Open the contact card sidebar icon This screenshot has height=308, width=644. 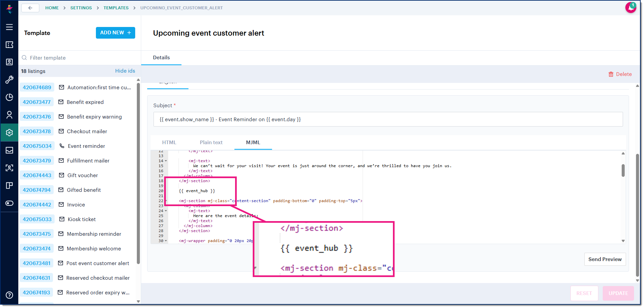pyautogui.click(x=9, y=62)
